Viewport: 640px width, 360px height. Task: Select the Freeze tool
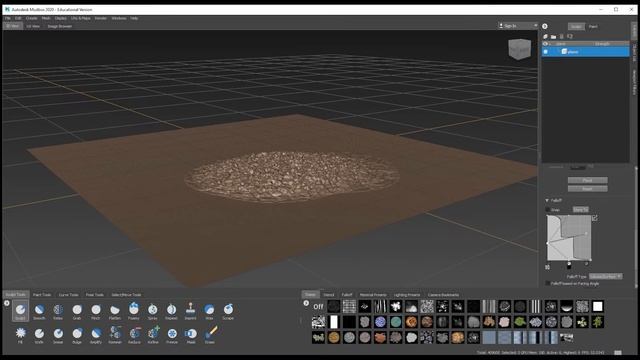(x=172, y=335)
